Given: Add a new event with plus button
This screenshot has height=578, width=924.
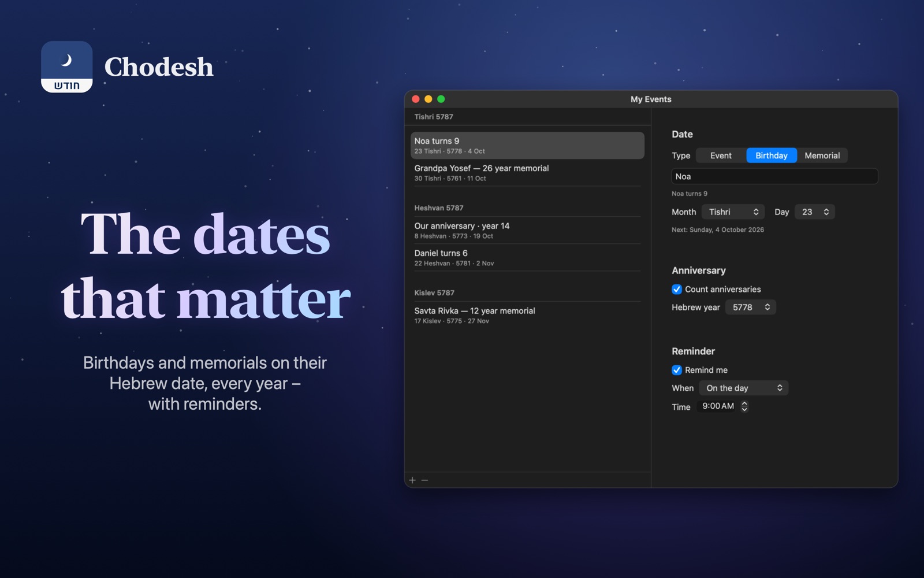Looking at the screenshot, I should (x=412, y=480).
